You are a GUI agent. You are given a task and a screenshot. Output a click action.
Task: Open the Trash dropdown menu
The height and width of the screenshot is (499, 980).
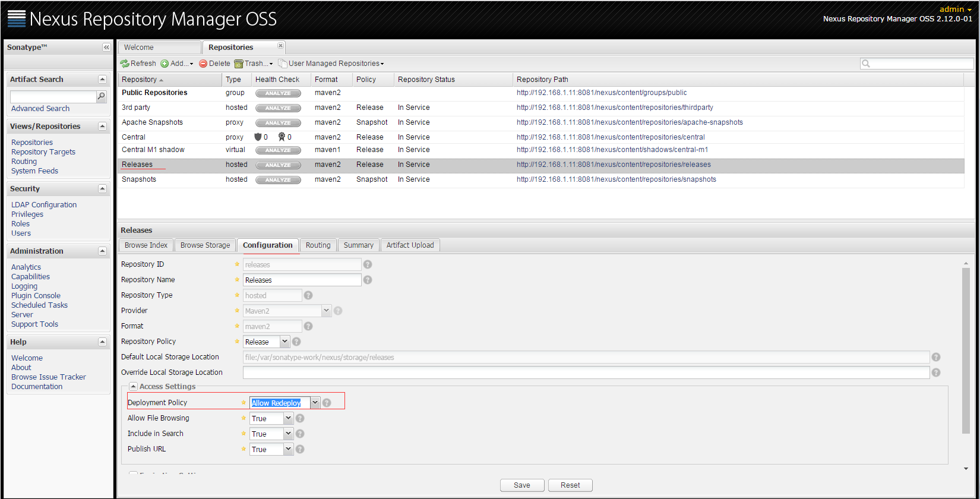(254, 64)
